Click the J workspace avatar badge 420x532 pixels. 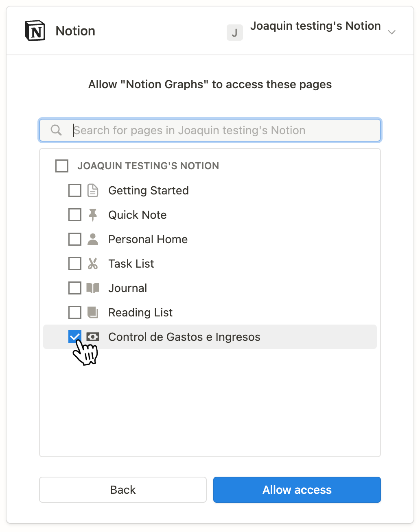[234, 33]
